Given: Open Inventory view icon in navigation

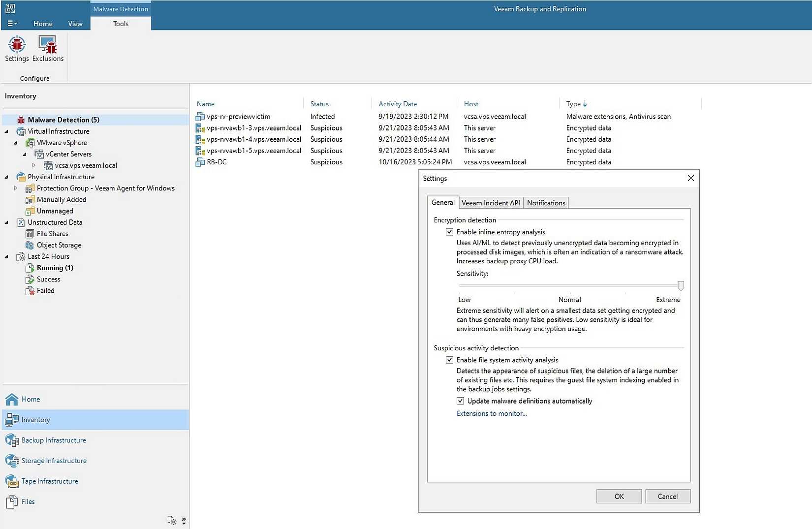Looking at the screenshot, I should 12,420.
